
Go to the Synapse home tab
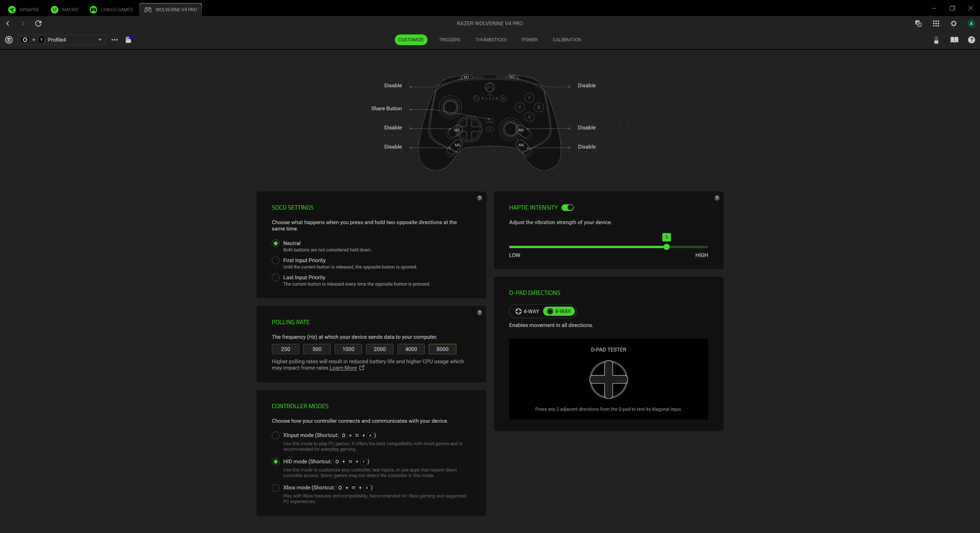(24, 10)
